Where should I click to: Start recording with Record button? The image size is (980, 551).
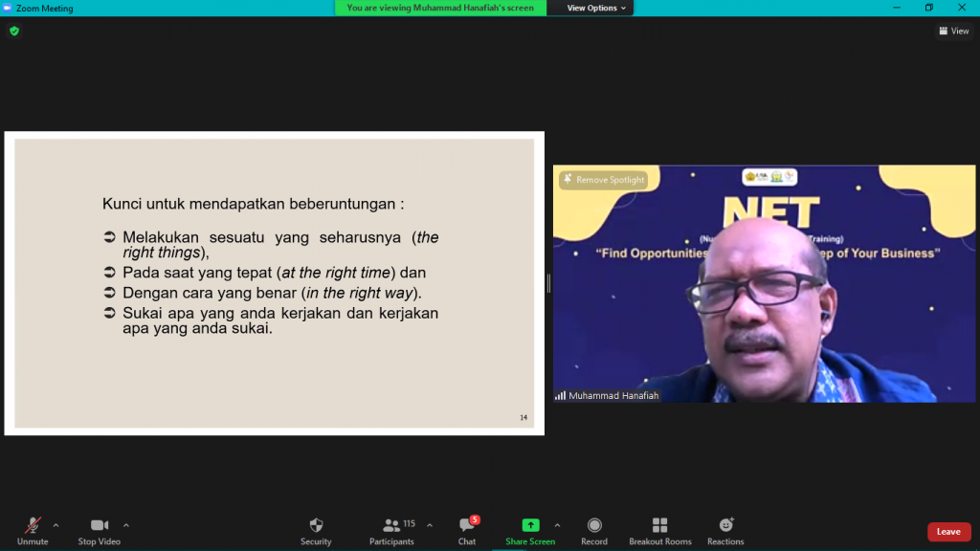593,530
